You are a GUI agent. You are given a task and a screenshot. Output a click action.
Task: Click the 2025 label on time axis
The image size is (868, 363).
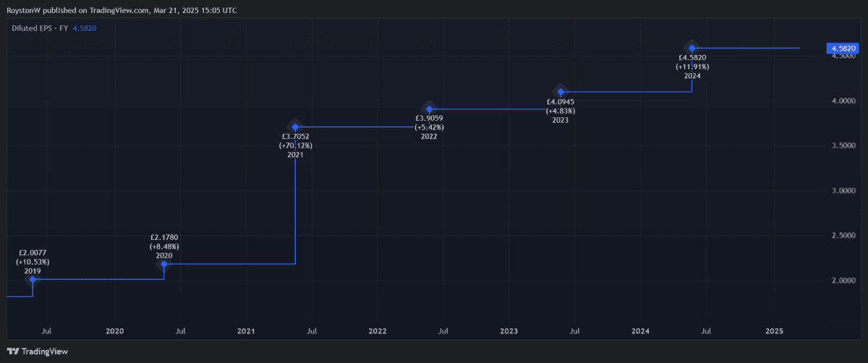(x=774, y=331)
